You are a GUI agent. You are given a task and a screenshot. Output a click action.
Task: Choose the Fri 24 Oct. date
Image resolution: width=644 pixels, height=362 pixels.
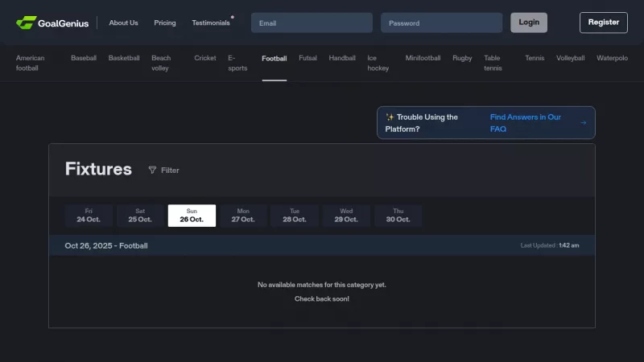click(89, 216)
